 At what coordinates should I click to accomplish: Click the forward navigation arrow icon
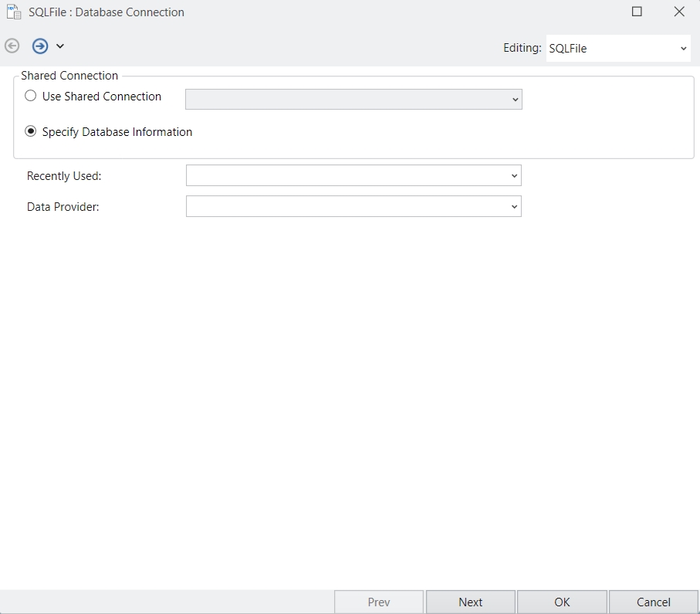[x=40, y=46]
